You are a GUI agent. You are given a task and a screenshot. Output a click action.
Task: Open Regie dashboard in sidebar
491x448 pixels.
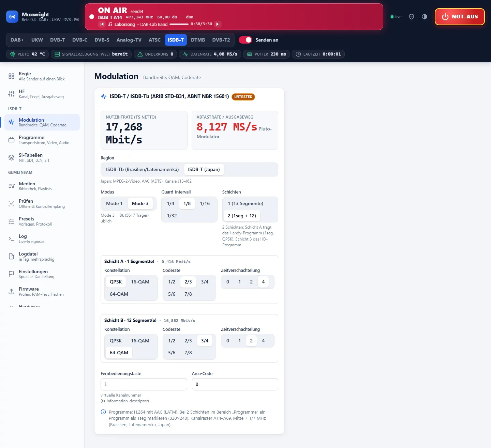(42, 76)
